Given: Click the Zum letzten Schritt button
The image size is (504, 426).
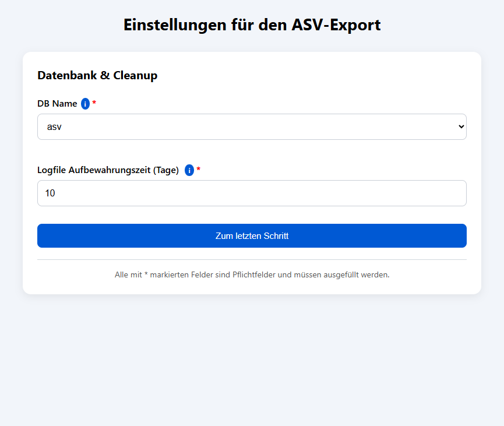Looking at the screenshot, I should [x=252, y=235].
